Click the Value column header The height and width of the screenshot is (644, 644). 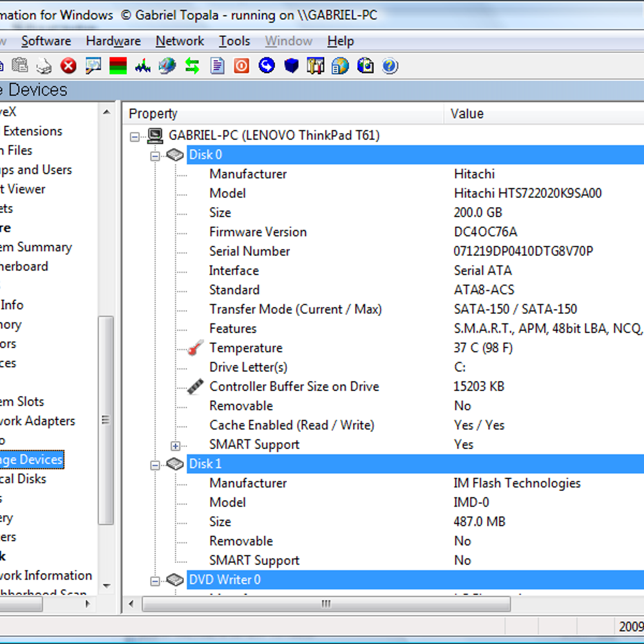tap(544, 114)
